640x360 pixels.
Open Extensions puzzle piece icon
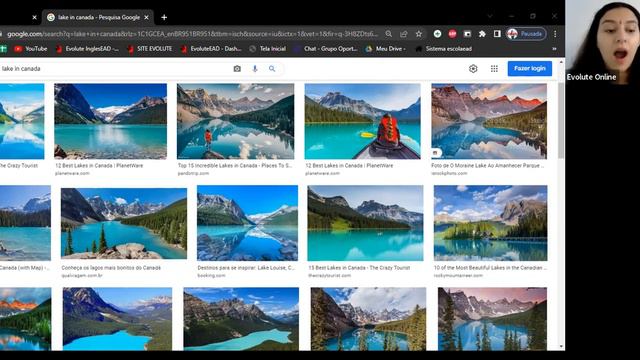tap(482, 34)
